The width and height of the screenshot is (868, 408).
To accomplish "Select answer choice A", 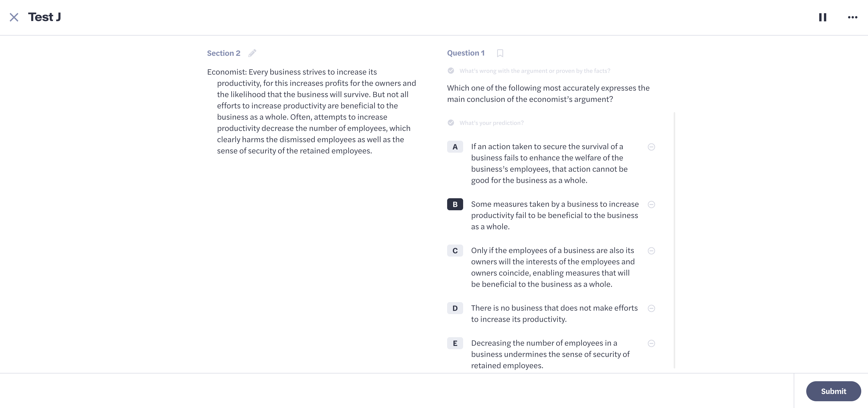I will pos(455,147).
